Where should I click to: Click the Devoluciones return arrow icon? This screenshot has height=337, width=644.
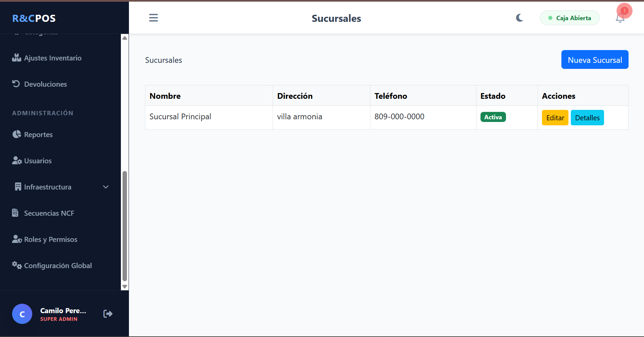(16, 84)
